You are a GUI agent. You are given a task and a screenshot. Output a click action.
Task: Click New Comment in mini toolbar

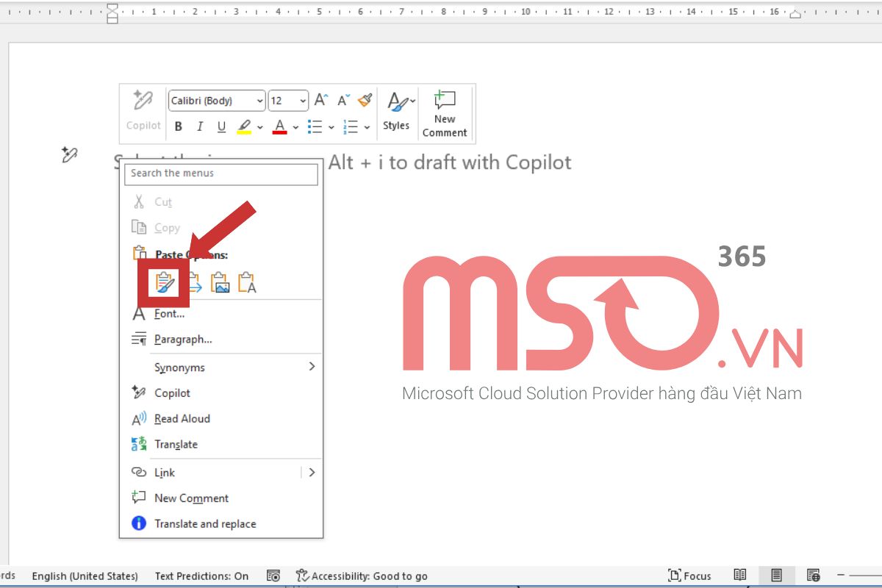[x=445, y=113]
